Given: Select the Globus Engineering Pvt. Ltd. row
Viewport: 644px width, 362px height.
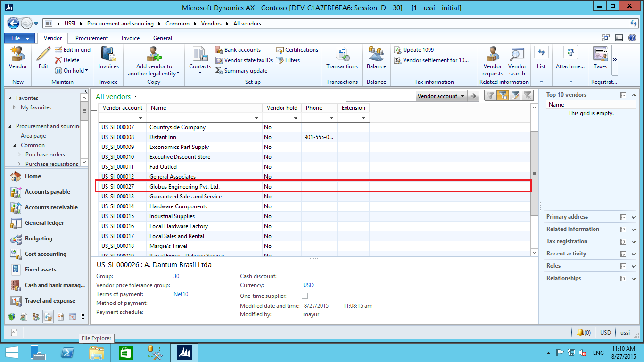Looking at the screenshot, I should pos(313,187).
